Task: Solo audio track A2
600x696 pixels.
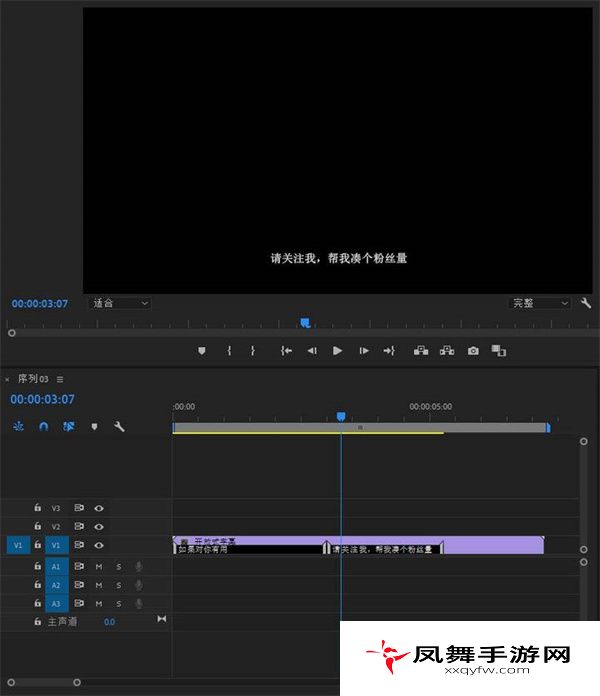Action: 118,585
